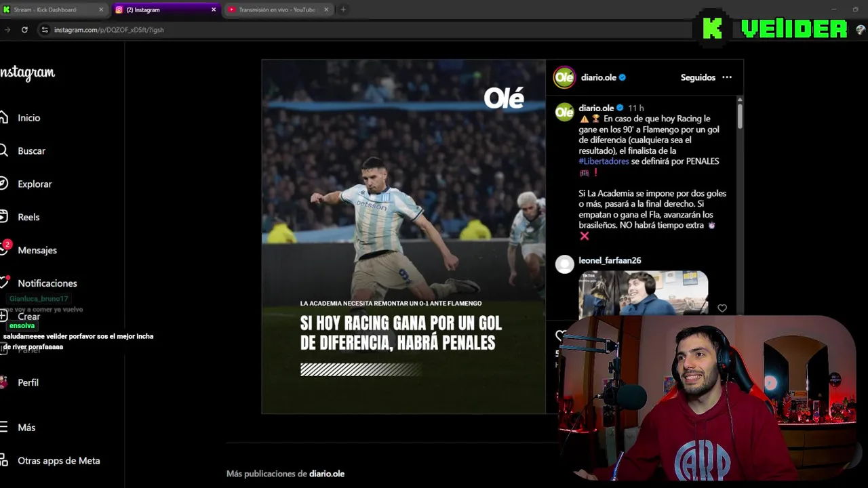Open Buscar in Instagram sidebar
Viewport: 868px width, 488px height.
coord(31,151)
